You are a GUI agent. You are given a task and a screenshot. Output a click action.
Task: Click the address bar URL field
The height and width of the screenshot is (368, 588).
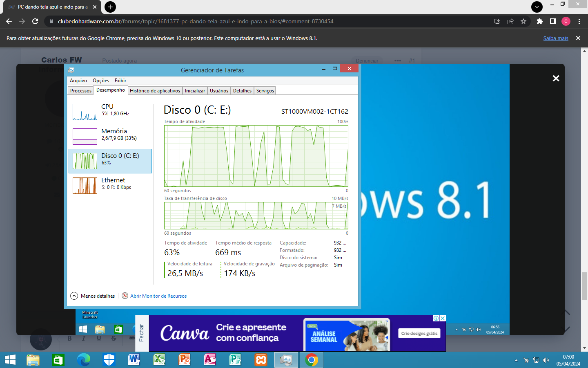269,21
